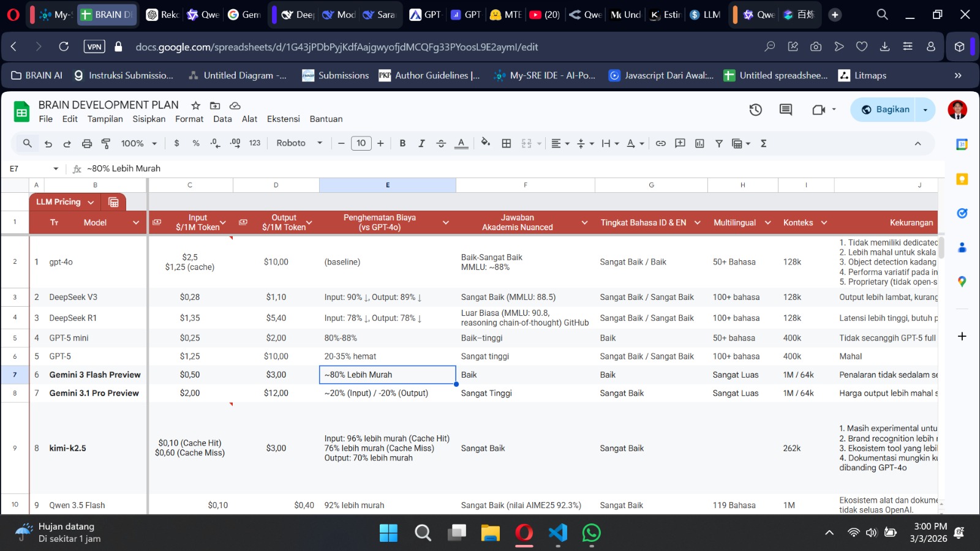Open Google Tasks in the side panel
The image size is (980, 551).
coord(962,213)
